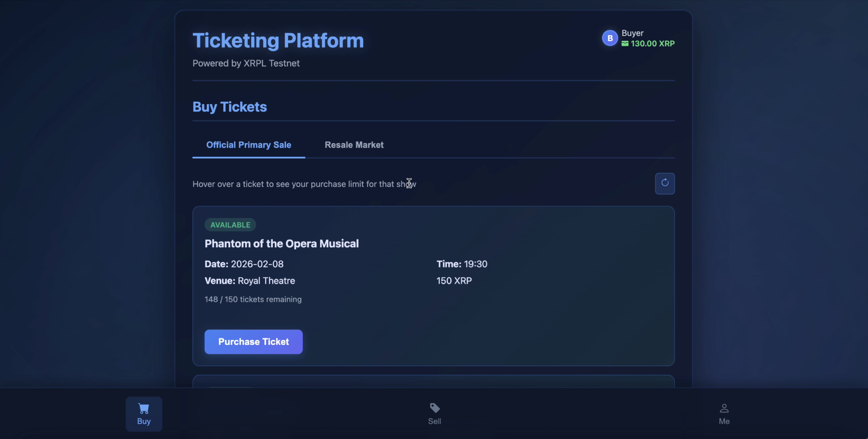
Task: Click the green wallet balance icon
Action: click(625, 44)
